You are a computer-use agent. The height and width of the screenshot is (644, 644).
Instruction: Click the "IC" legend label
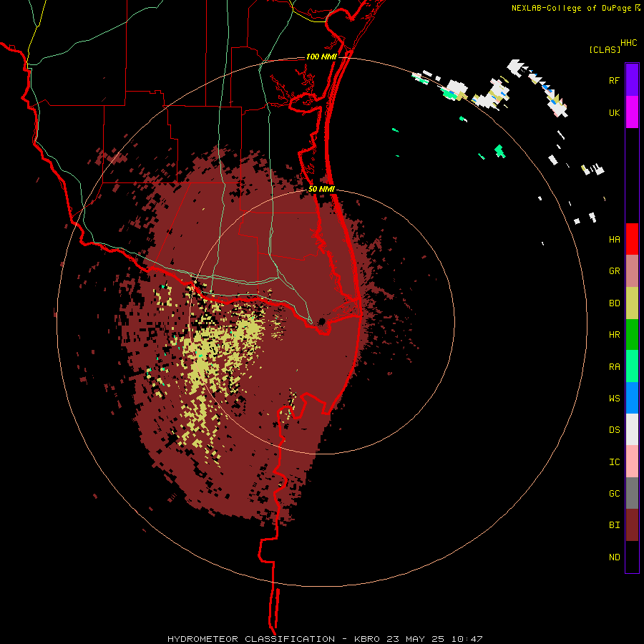[x=614, y=462]
